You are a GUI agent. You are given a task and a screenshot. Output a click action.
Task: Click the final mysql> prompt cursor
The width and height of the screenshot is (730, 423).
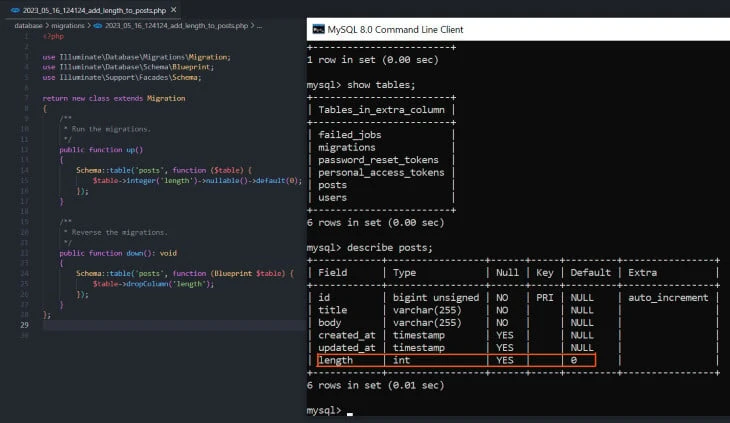350,413
